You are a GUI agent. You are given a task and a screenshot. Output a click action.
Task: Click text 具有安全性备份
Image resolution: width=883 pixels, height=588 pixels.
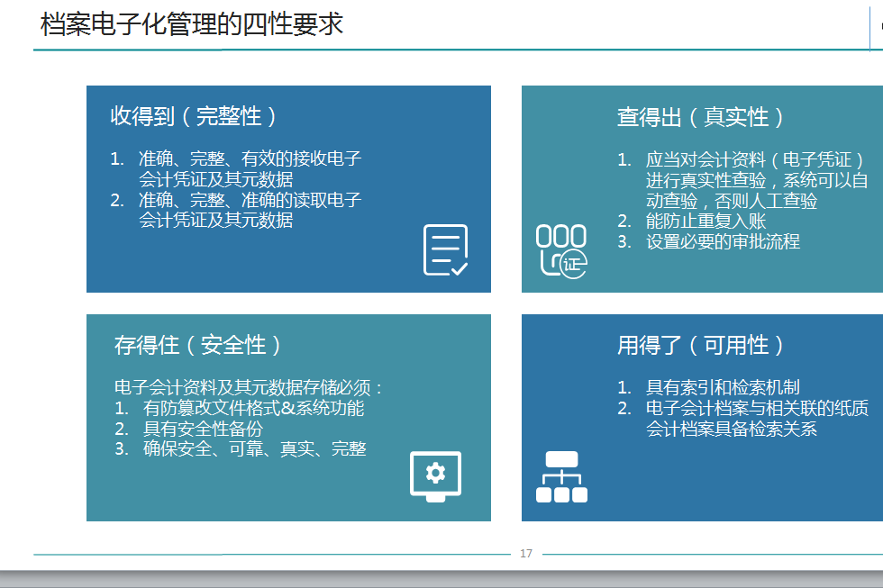click(x=203, y=429)
